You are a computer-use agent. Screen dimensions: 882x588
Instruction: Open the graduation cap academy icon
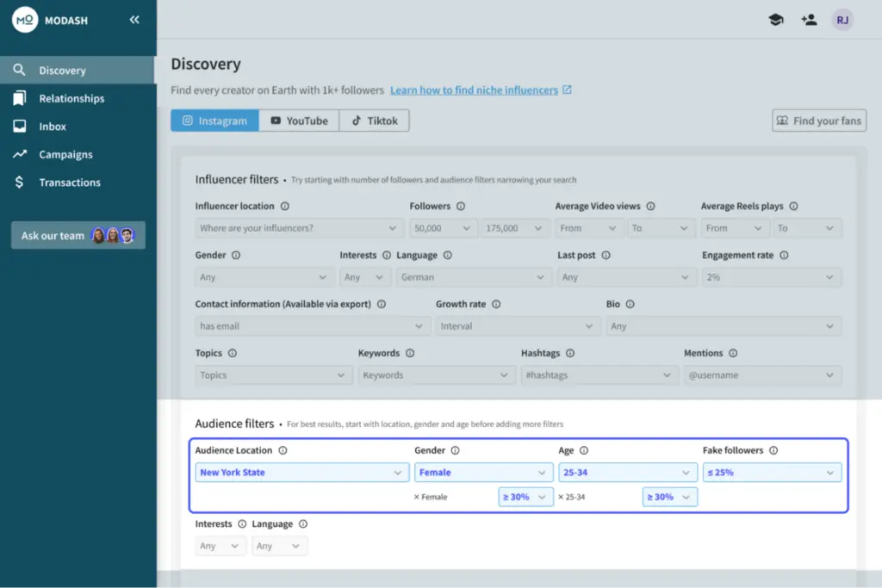(775, 20)
